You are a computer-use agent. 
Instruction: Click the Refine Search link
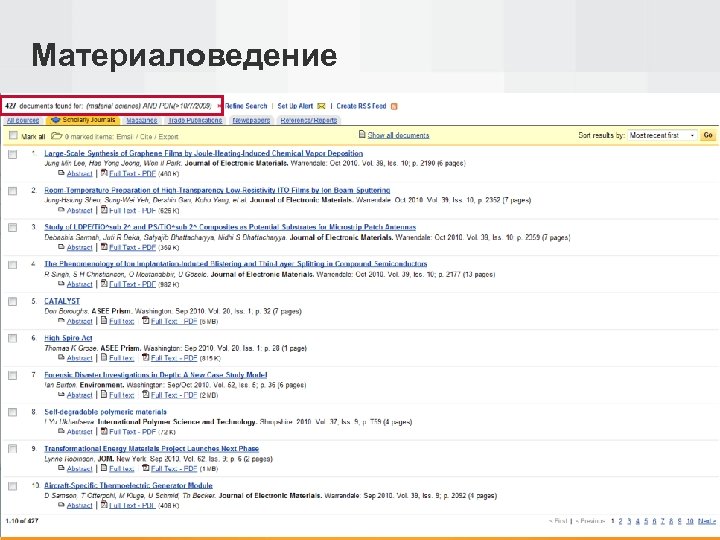246,106
